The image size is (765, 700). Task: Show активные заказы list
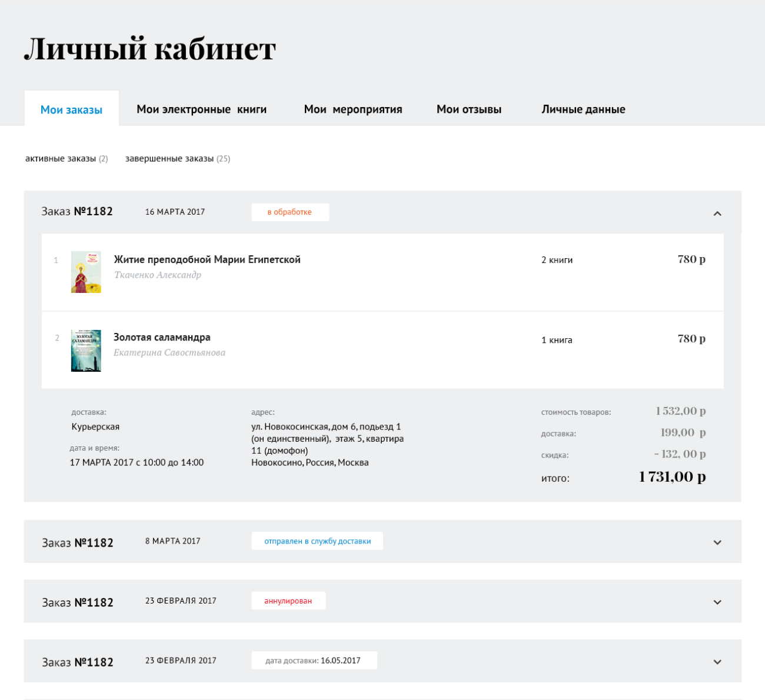pyautogui.click(x=66, y=159)
